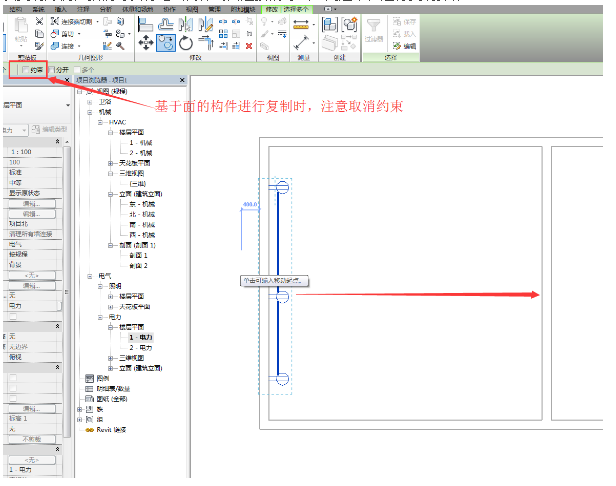Expand the 天花板平面 node under HVAC

pyautogui.click(x=110, y=161)
